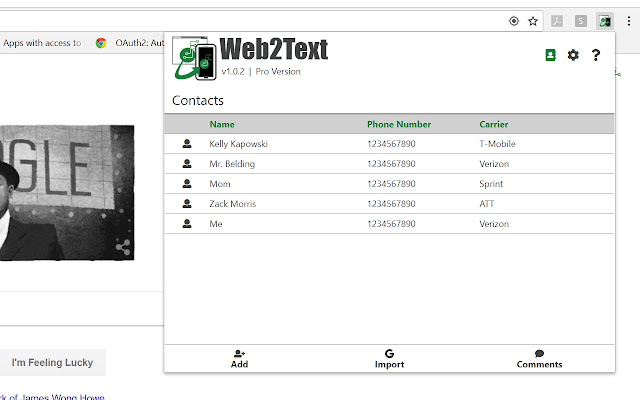Select contact Mr. Belding

(232, 164)
